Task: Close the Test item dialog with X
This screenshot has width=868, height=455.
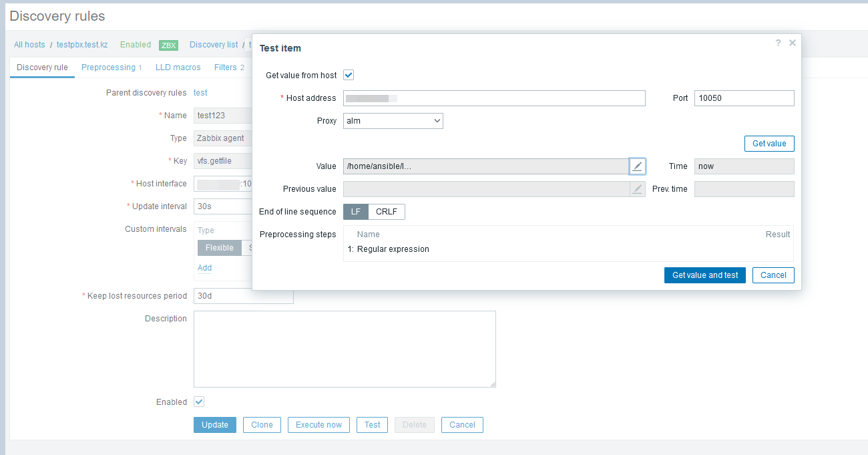Action: pos(793,43)
